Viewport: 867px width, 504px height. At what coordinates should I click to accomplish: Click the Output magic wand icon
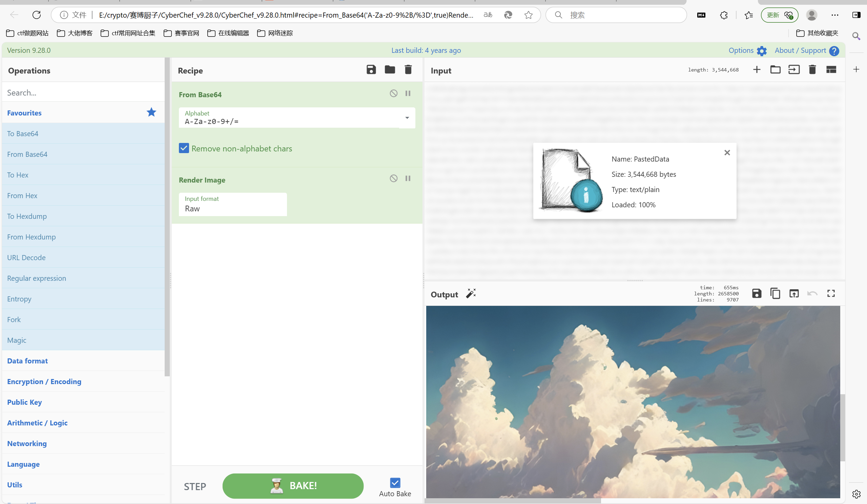[471, 293]
